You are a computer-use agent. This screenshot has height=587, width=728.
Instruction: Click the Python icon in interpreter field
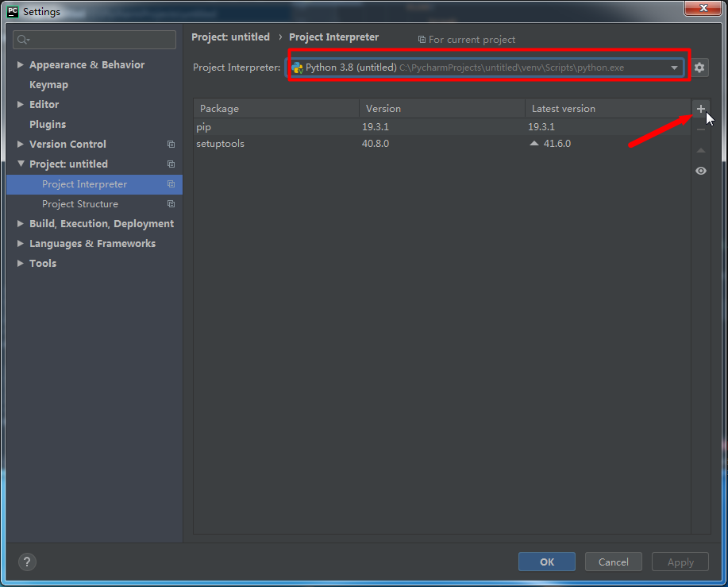pyautogui.click(x=297, y=68)
